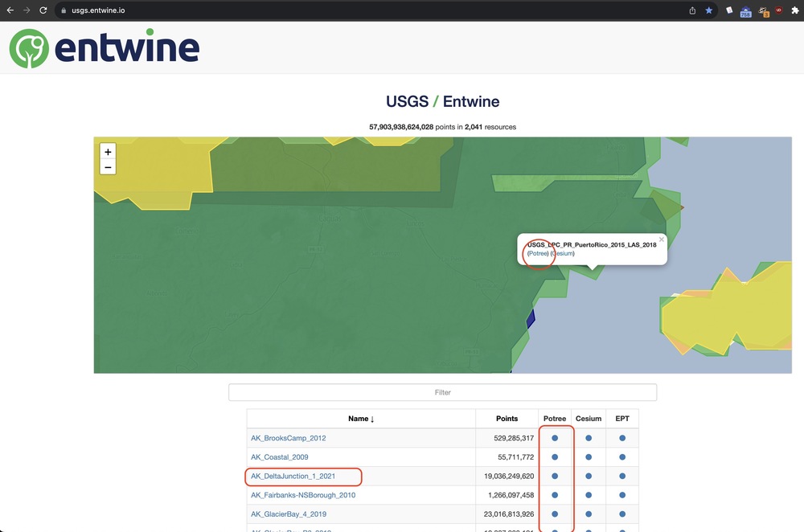Follow the Cesium link in the map popup
This screenshot has width=804, height=532.
[563, 254]
